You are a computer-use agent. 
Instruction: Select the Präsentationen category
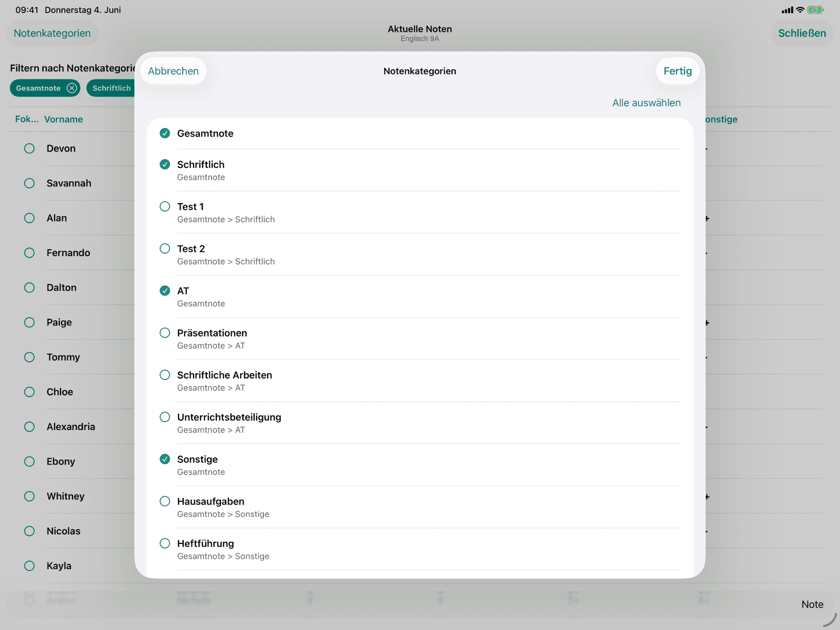(165, 333)
